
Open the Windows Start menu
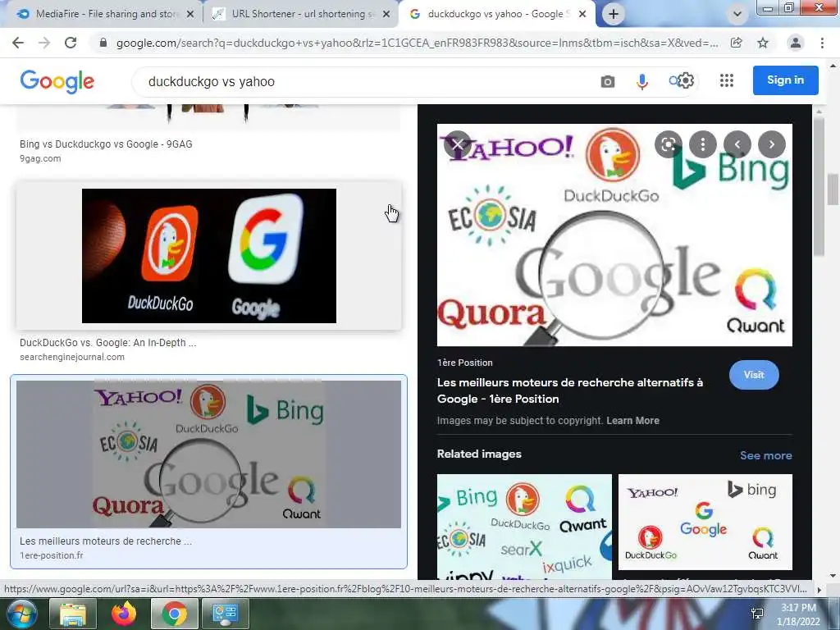point(21,614)
